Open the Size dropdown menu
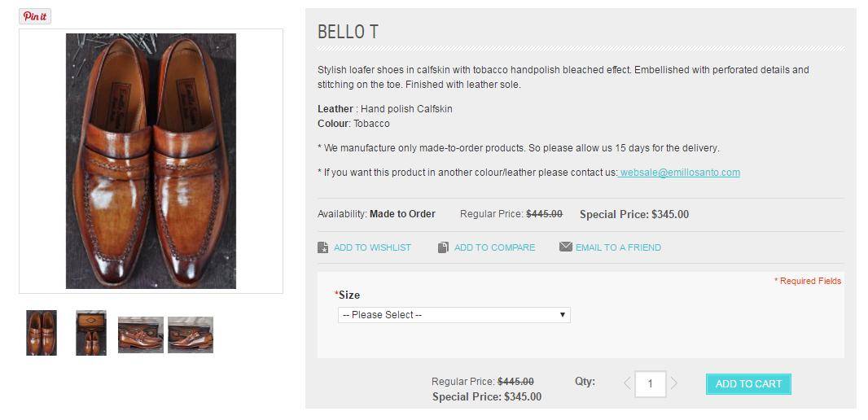868x420 pixels. point(454,315)
